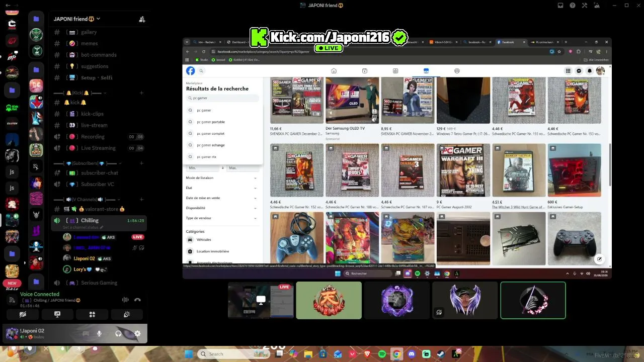The width and height of the screenshot is (644, 362).
Task: Expand the 'Disponibilité' filter
Action: pyautogui.click(x=221, y=208)
